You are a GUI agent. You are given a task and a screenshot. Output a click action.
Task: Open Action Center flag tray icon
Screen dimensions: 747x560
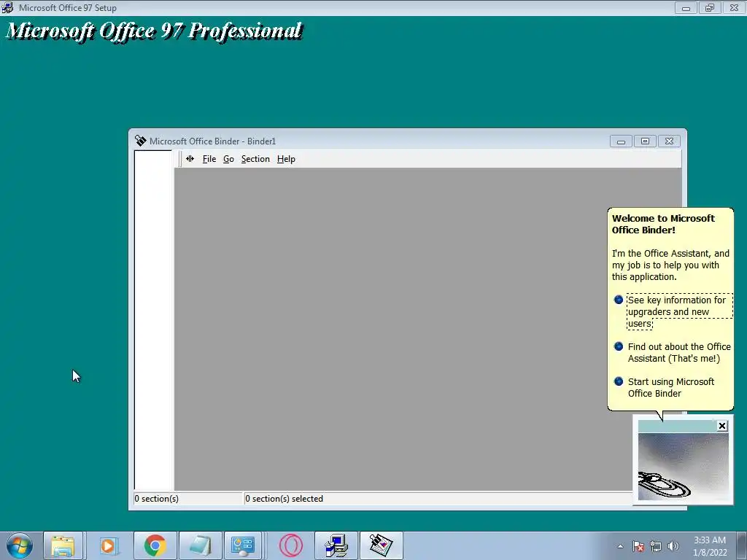click(x=638, y=547)
